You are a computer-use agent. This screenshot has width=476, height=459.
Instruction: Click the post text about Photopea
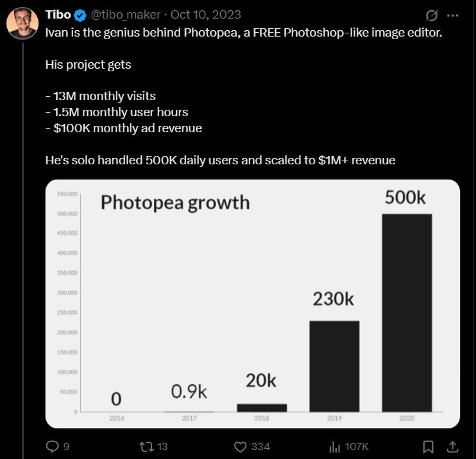click(x=244, y=33)
